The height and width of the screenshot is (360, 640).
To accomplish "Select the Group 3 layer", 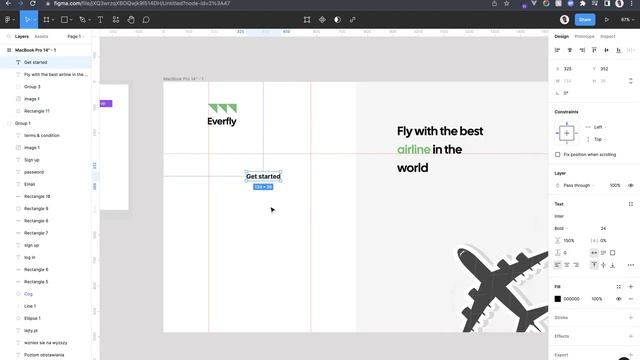I will (46, 87).
